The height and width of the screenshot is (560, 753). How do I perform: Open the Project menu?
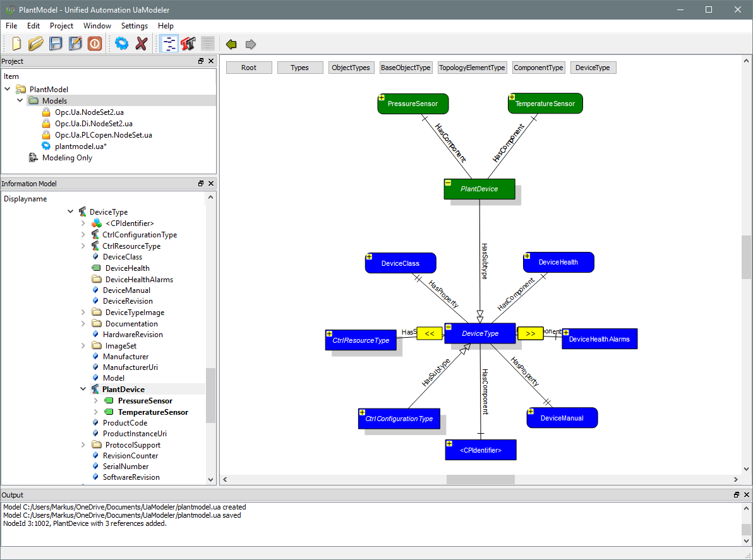(x=61, y=26)
